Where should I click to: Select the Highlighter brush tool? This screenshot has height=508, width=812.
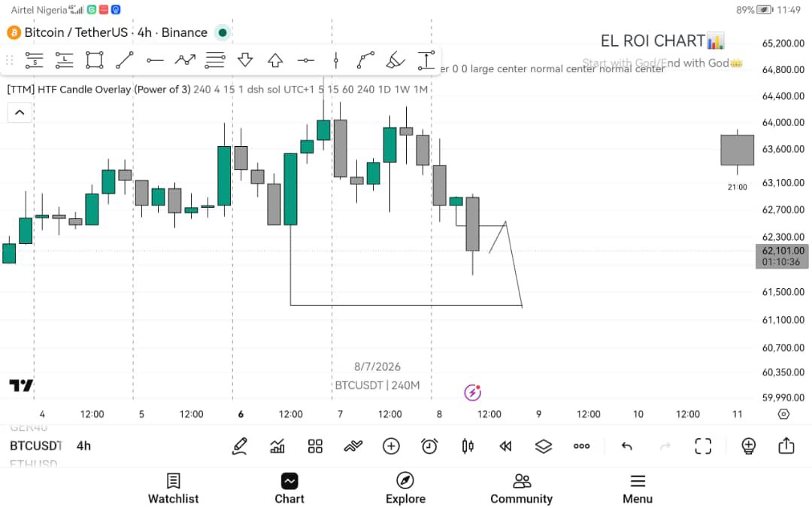click(395, 60)
